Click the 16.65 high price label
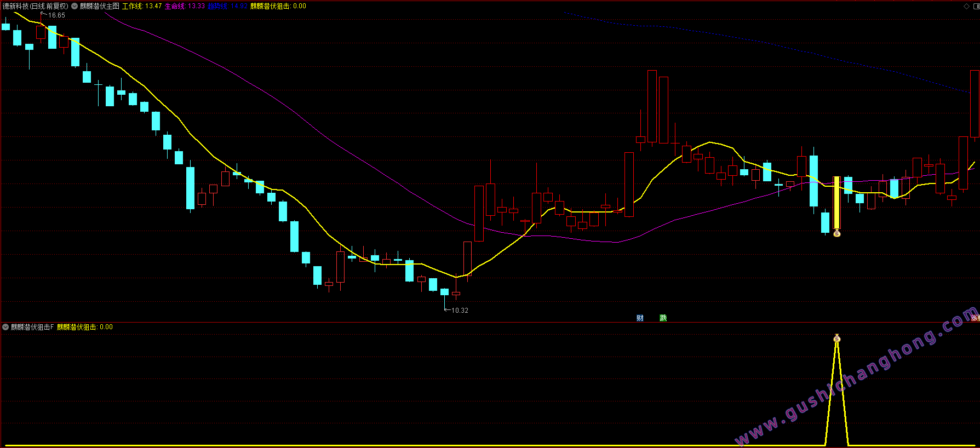The height and width of the screenshot is (448, 980). pyautogui.click(x=56, y=15)
